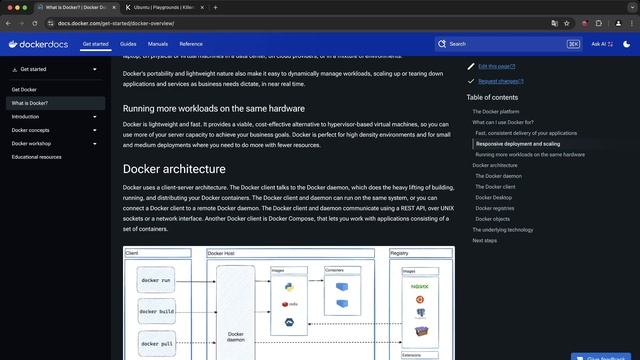Viewport: 640px width, 360px height.
Task: Focus the docs Search field
Action: click(x=508, y=44)
